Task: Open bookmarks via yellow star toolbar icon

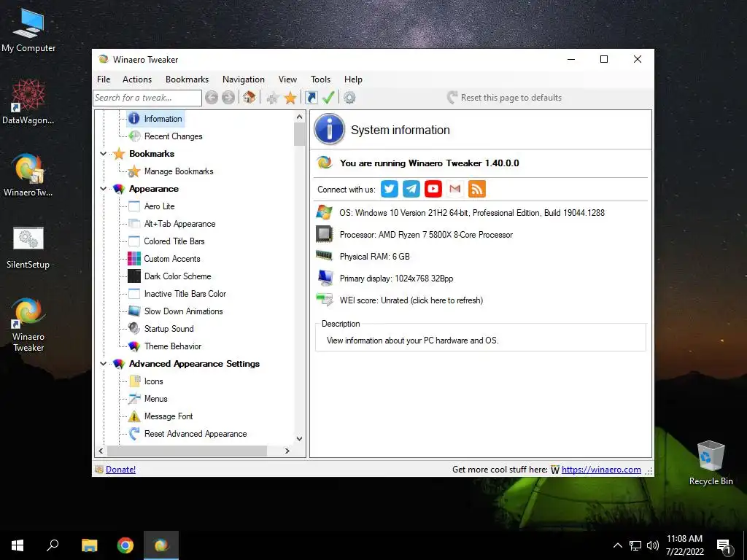Action: point(290,98)
